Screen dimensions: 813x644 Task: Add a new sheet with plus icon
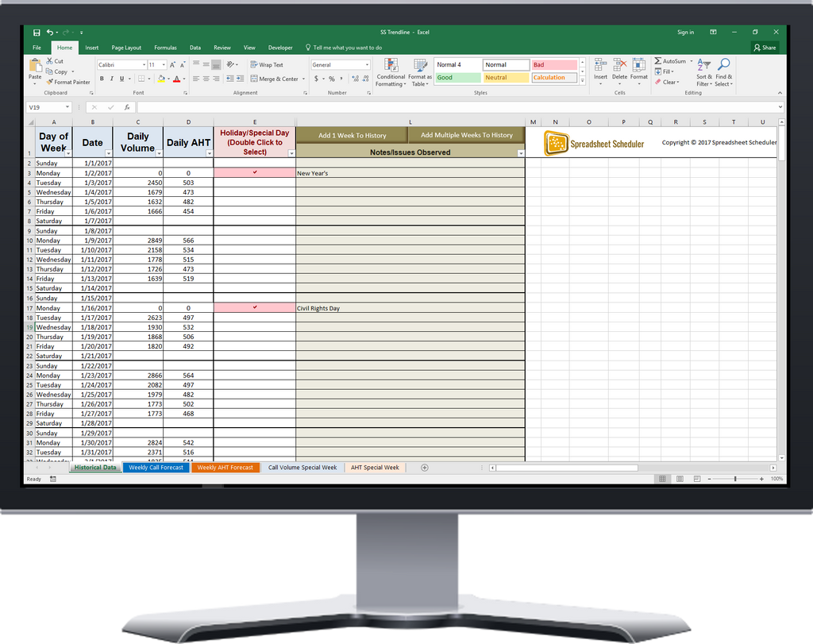point(425,468)
